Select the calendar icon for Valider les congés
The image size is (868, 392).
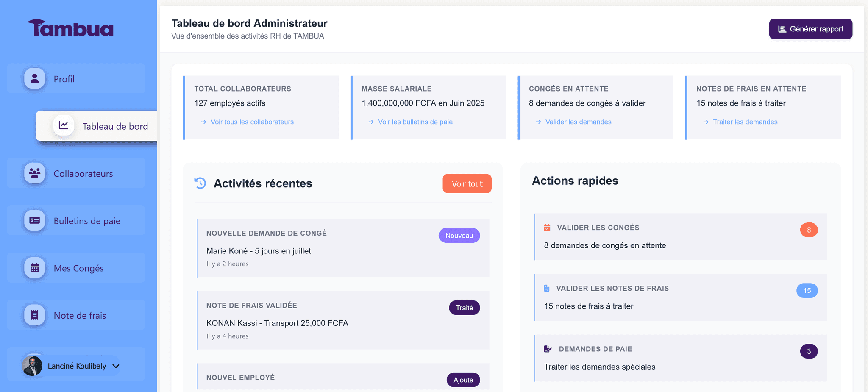click(x=547, y=227)
